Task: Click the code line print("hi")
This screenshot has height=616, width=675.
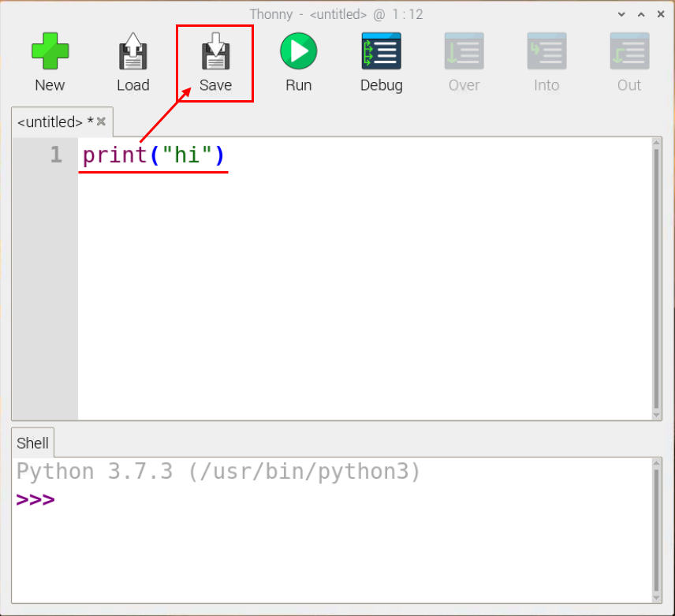Action: pos(153,155)
